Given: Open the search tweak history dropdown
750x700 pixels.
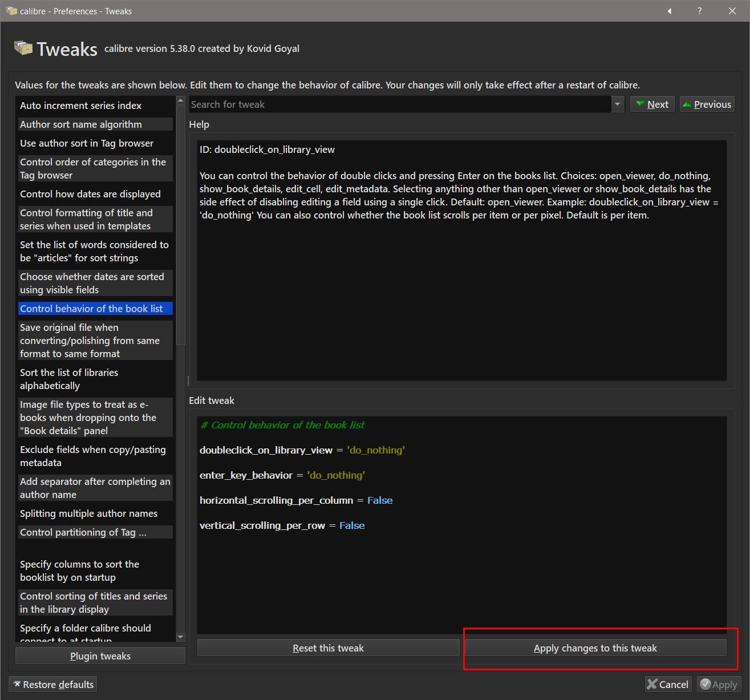Looking at the screenshot, I should click(x=617, y=104).
